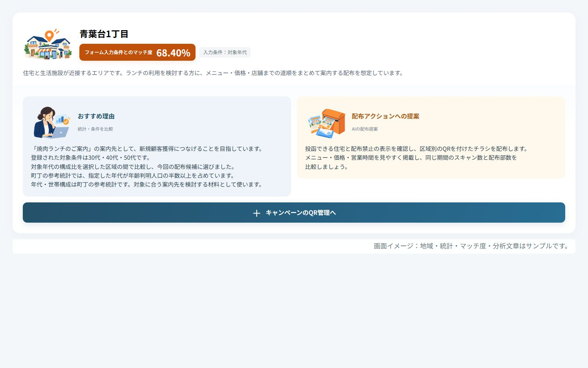Click the line starting 年代・世帯構成は町丁の
The height and width of the screenshot is (368, 588).
(148, 184)
